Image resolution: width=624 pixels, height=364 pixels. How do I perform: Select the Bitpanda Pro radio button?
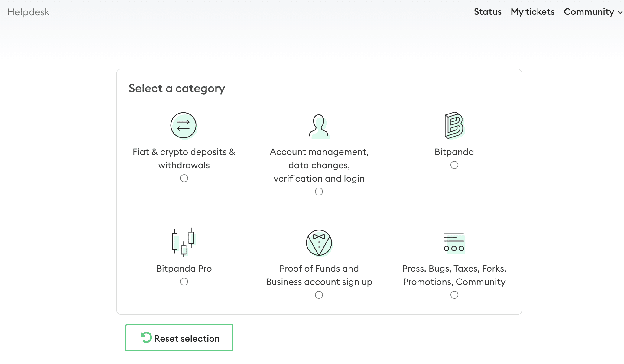tap(184, 282)
